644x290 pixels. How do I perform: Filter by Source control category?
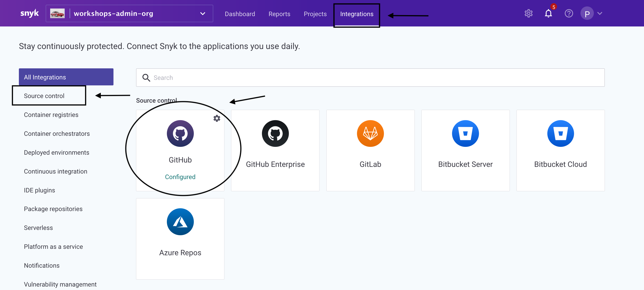pos(44,96)
